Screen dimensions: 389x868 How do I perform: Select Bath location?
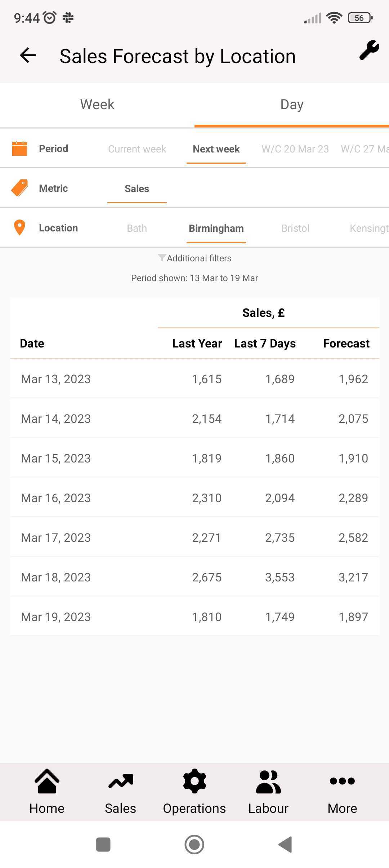[137, 228]
